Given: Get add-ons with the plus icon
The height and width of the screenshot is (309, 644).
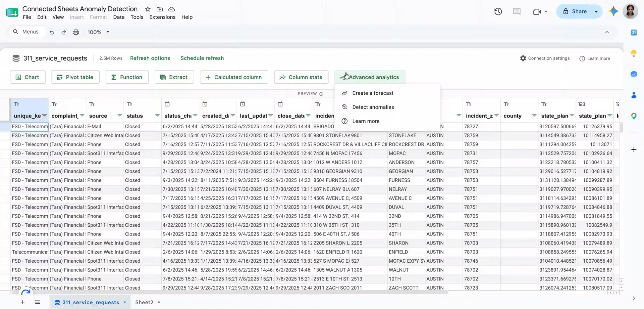Looking at the screenshot, I should pos(634,149).
